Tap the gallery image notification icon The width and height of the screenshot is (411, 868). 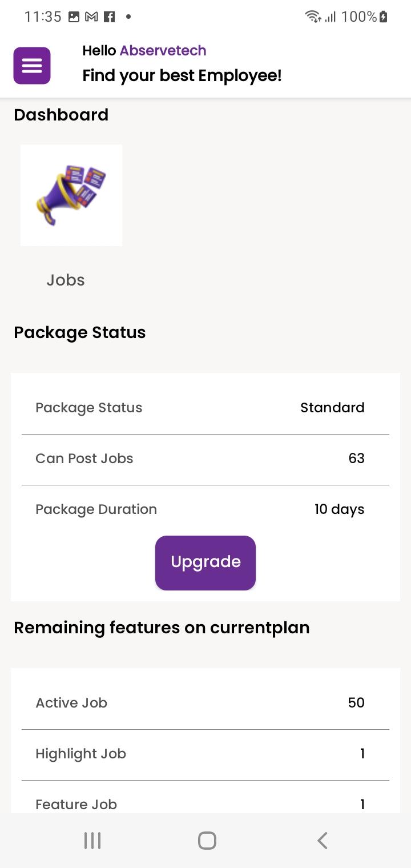[74, 17]
